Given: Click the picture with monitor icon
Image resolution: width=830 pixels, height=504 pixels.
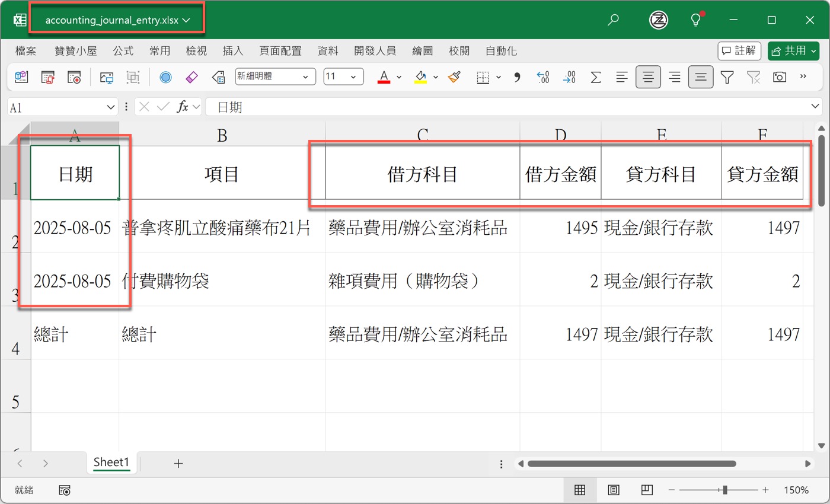Looking at the screenshot, I should [107, 76].
